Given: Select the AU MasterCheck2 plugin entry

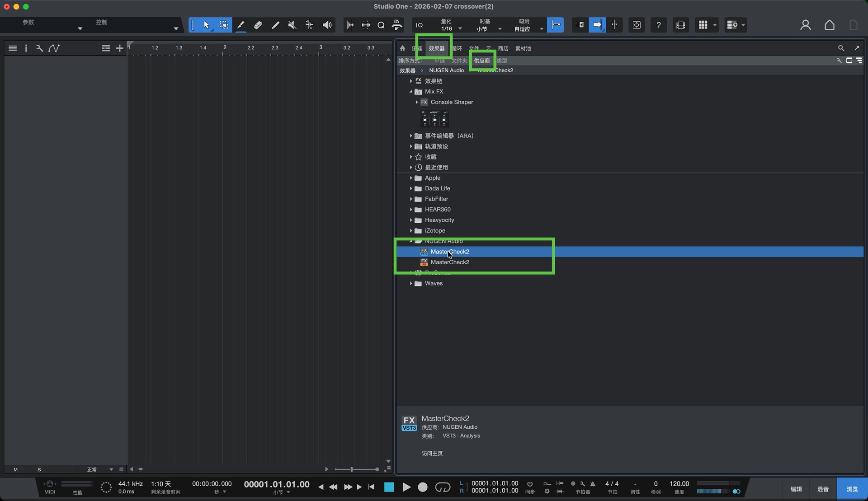Looking at the screenshot, I should click(x=449, y=262).
